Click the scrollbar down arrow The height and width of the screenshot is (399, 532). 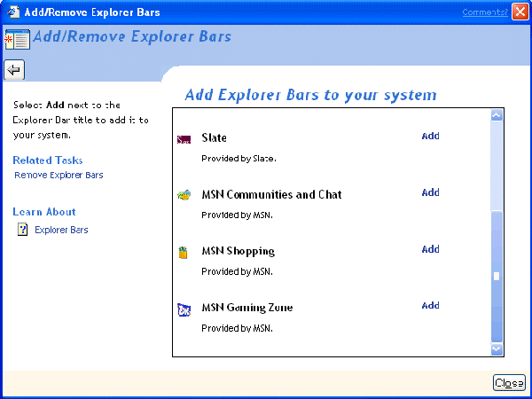tap(497, 348)
